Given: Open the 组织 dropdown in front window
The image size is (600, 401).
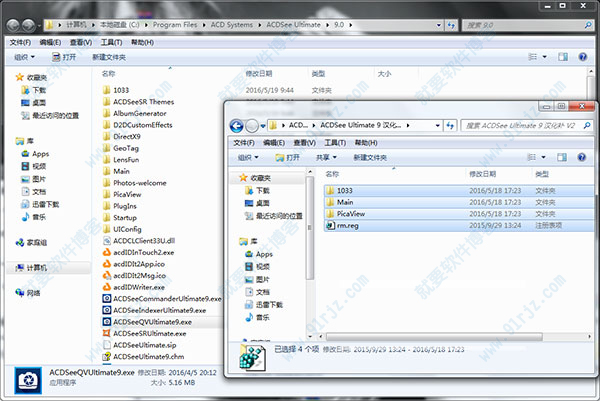Looking at the screenshot, I should [248, 157].
